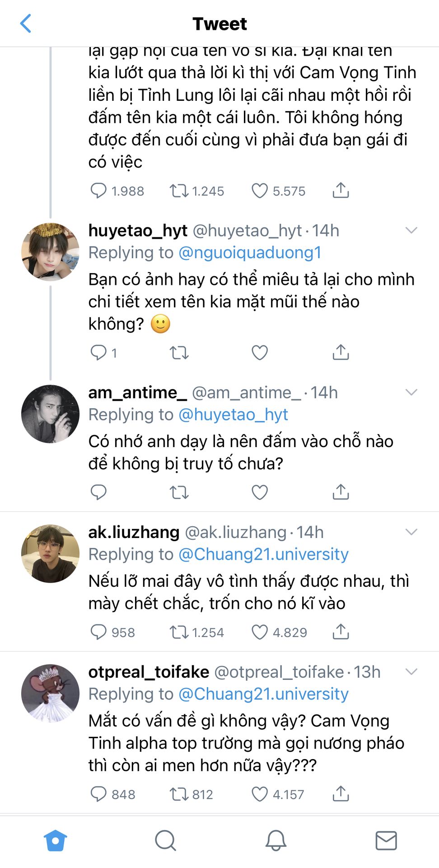Viewport: 439px width, 868px height.
Task: Like the otpreal_toifake reply with 4.157 likes
Action: (260, 794)
